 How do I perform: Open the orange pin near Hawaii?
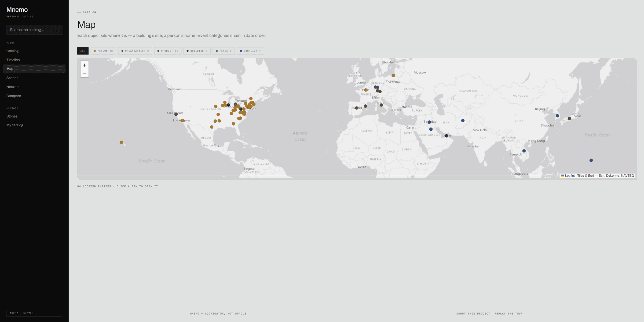[x=121, y=142]
